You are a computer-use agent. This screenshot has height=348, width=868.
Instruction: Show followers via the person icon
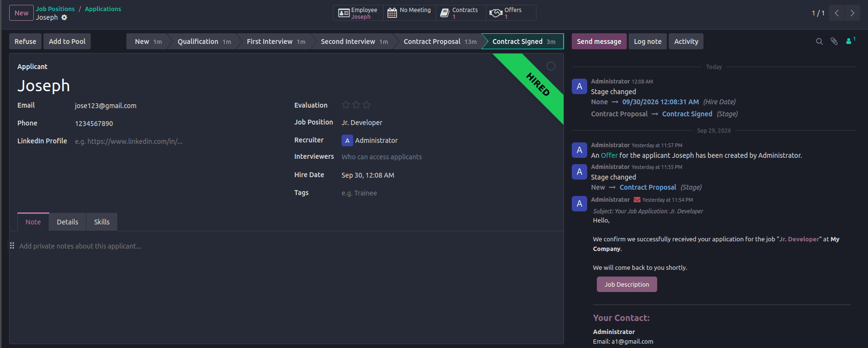pos(849,42)
